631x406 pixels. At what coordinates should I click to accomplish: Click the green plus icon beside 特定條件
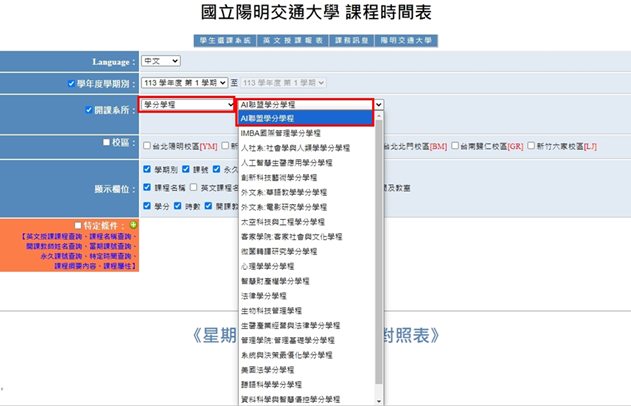134,225
